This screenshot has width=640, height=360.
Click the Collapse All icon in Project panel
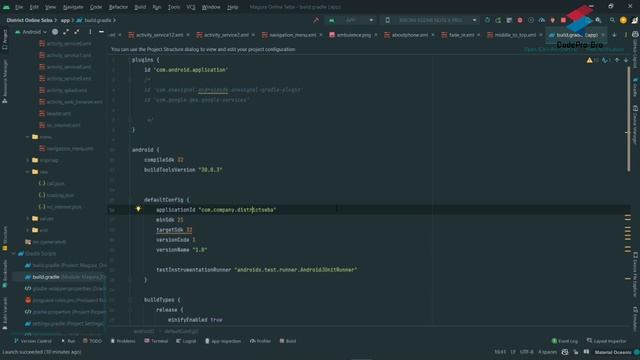point(77,32)
